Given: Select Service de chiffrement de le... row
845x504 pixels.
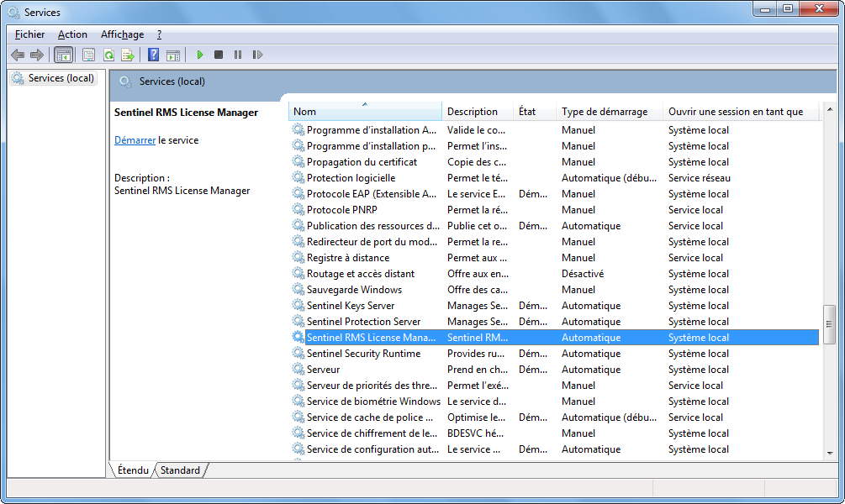Looking at the screenshot, I should pos(555,433).
